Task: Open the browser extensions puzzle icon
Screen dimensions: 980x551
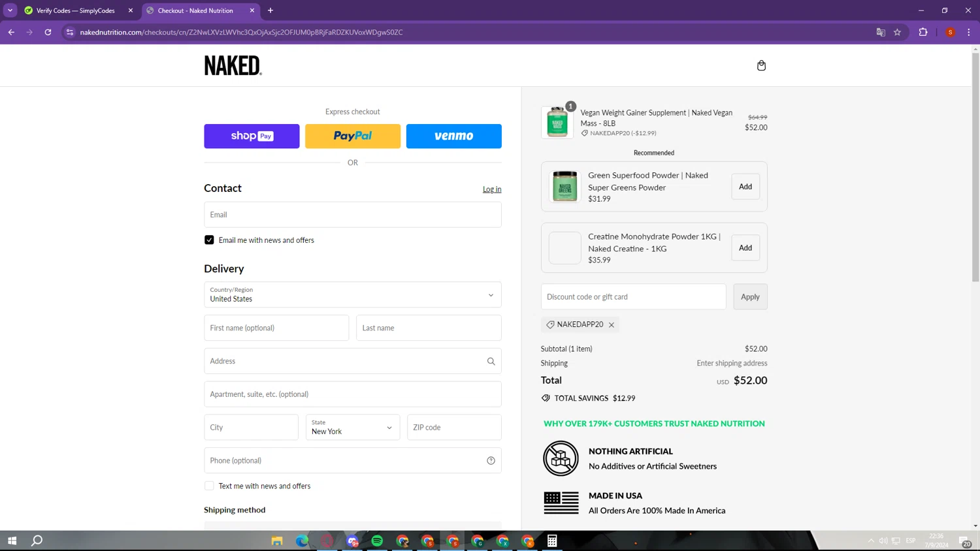Action: [923, 32]
